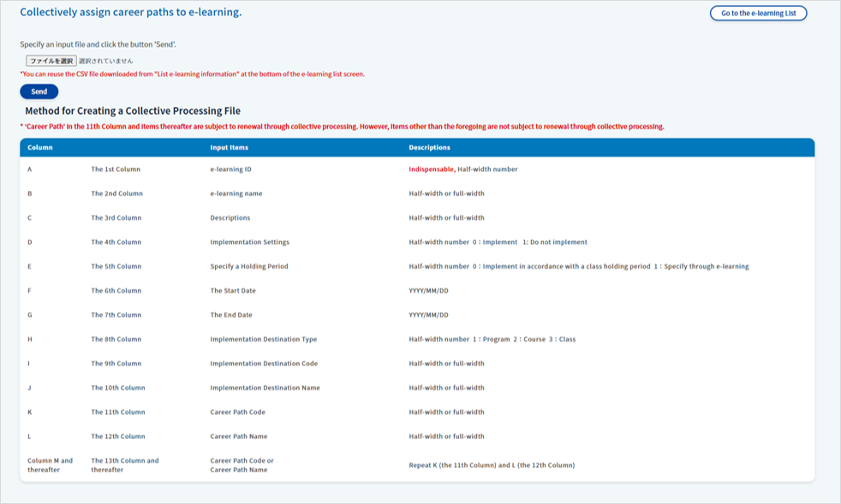
Task: Click the 'Implementation Destination Type' cell
Action: [263, 339]
